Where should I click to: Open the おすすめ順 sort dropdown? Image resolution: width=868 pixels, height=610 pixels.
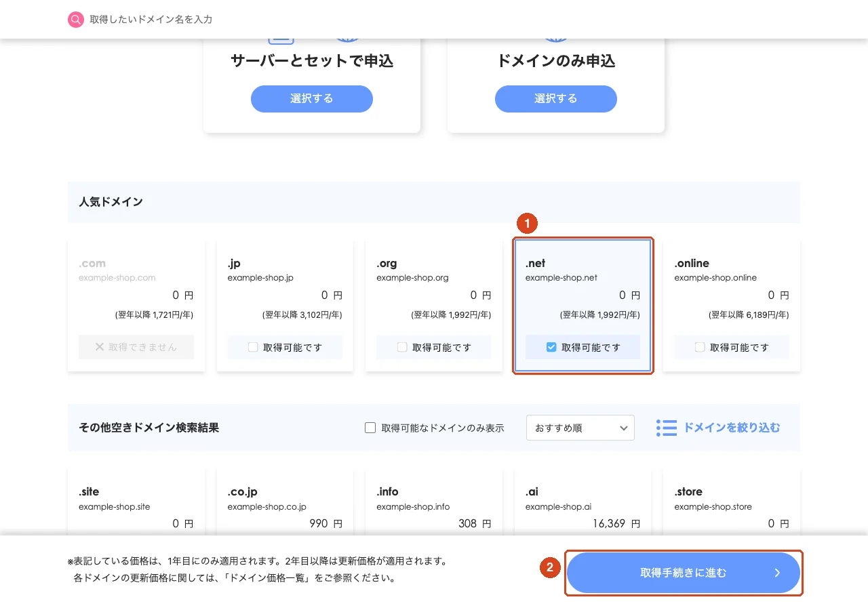[x=580, y=428]
